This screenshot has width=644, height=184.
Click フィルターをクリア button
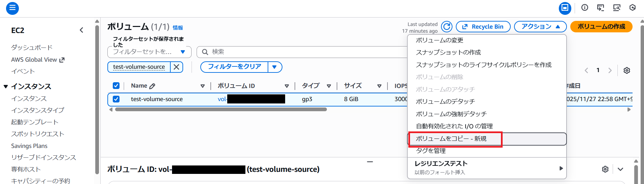[x=234, y=67]
